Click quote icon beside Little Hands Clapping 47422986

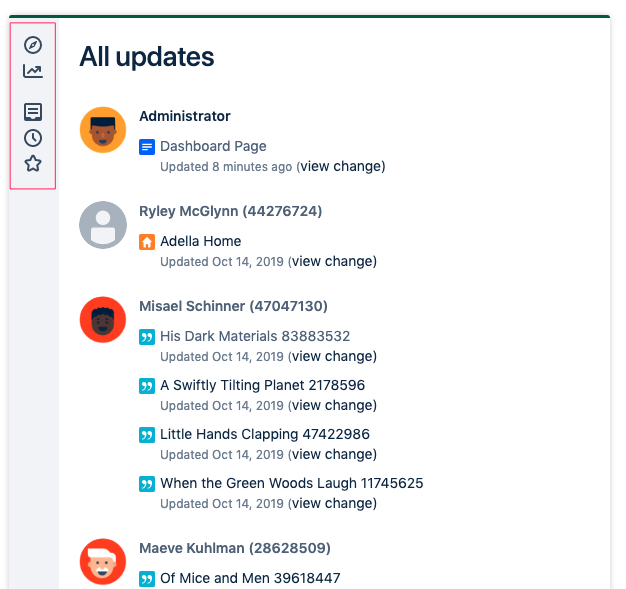tap(147, 435)
